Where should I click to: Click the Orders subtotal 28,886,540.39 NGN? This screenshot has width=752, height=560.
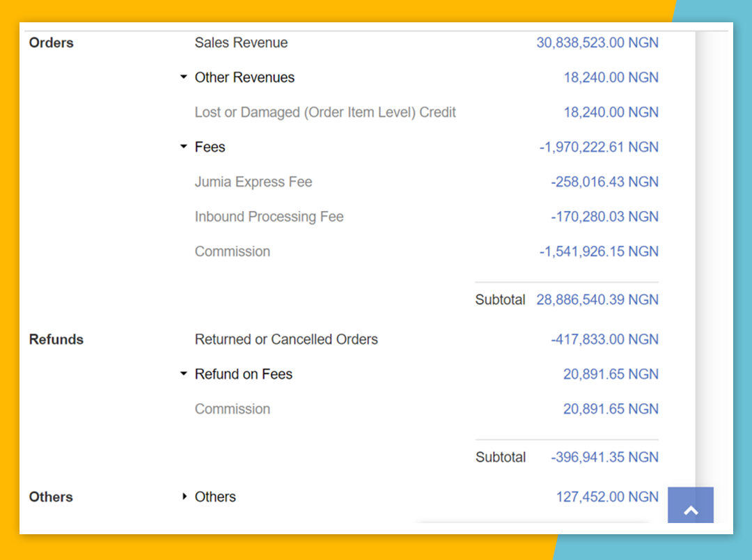point(597,300)
